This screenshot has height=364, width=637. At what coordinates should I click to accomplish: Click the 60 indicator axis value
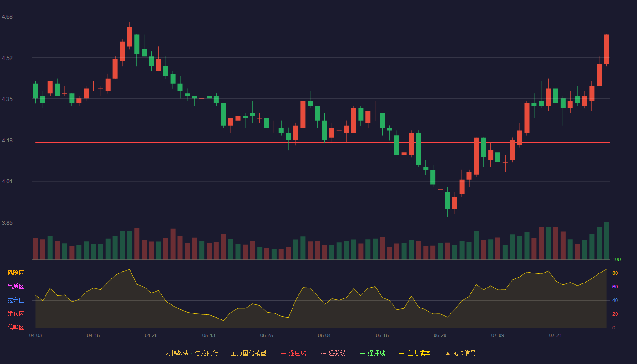click(615, 287)
